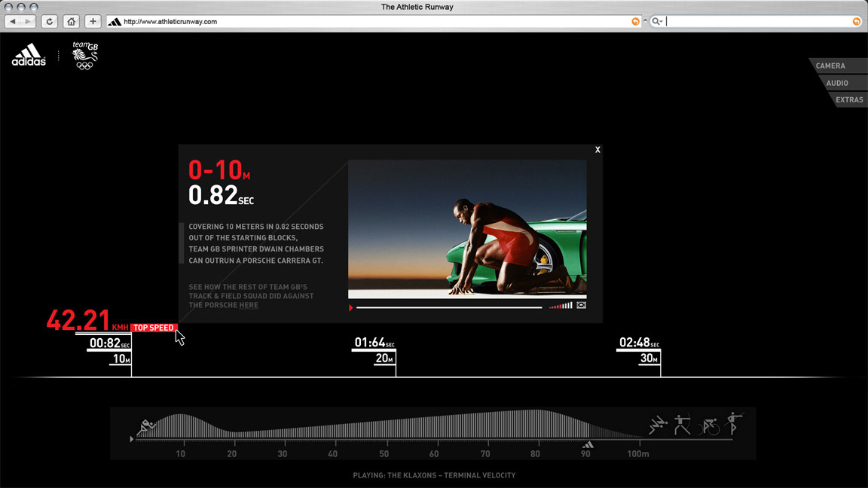The height and width of the screenshot is (488, 868).
Task: Reload the page with the refresh button
Action: pos(49,22)
